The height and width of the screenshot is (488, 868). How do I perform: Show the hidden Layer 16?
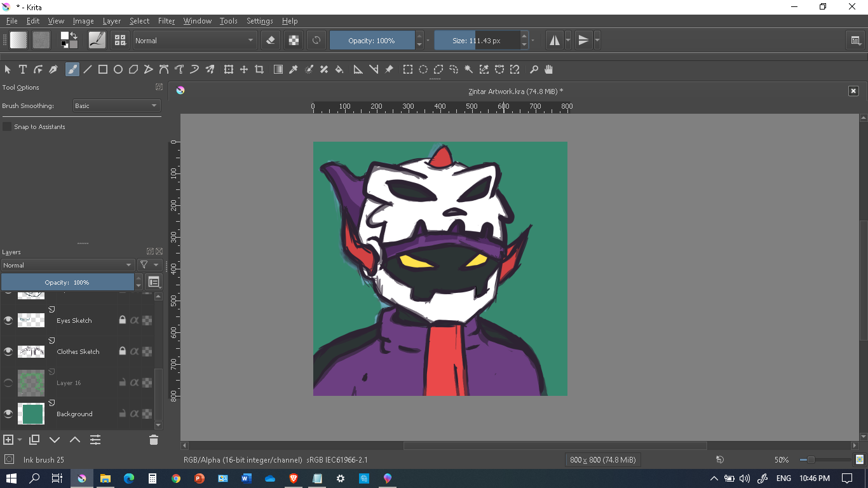click(x=8, y=383)
